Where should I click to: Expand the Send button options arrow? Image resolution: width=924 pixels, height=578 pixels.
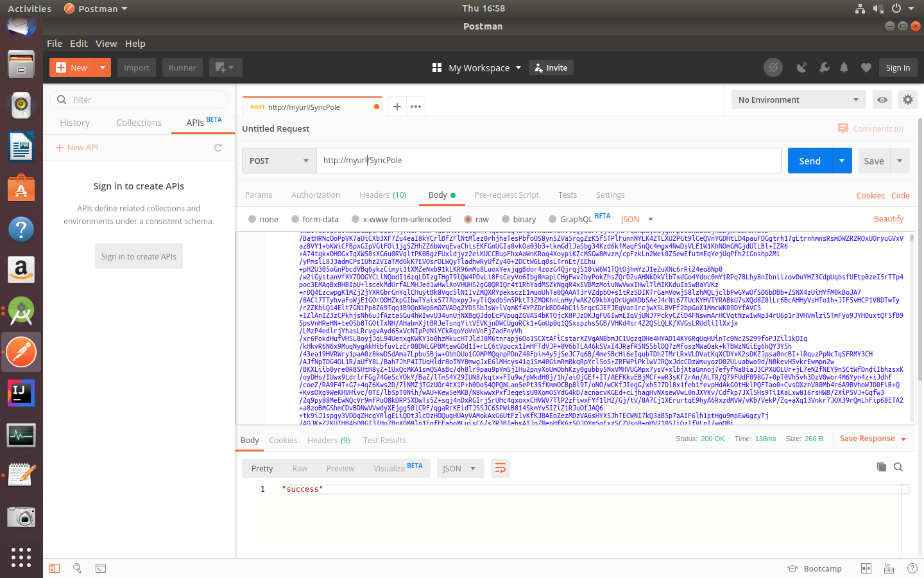[842, 161]
